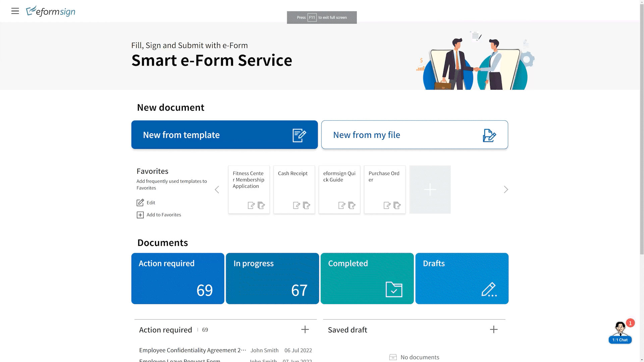Open Action required documents tile

(x=178, y=279)
